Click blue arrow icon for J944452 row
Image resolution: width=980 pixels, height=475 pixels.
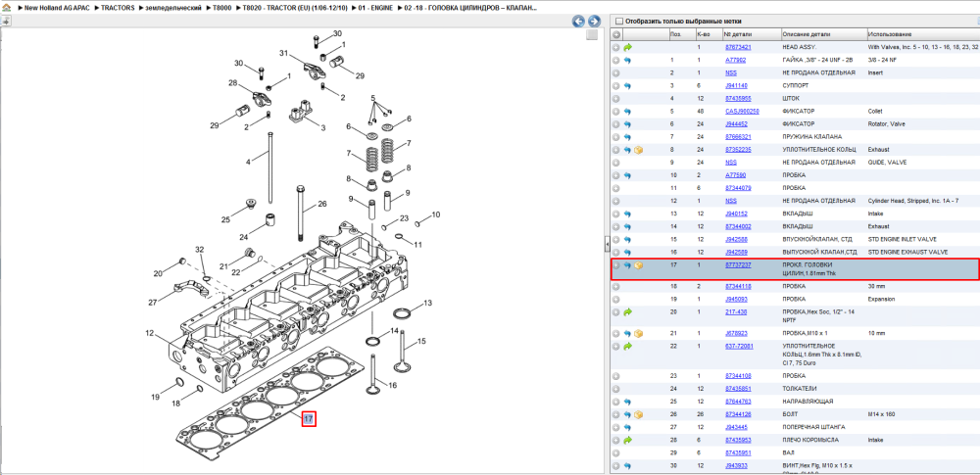click(x=628, y=124)
